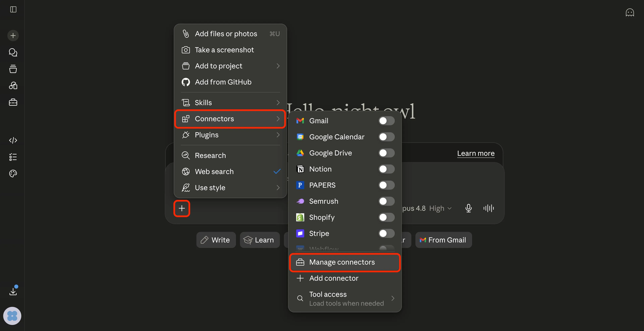The width and height of the screenshot is (644, 331).
Task: Toggle the sidebar panel icon
Action: point(13,10)
